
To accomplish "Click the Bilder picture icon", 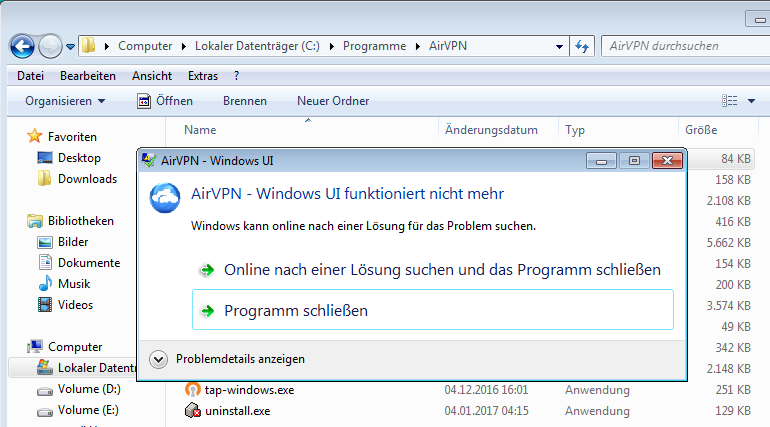I will (x=45, y=242).
